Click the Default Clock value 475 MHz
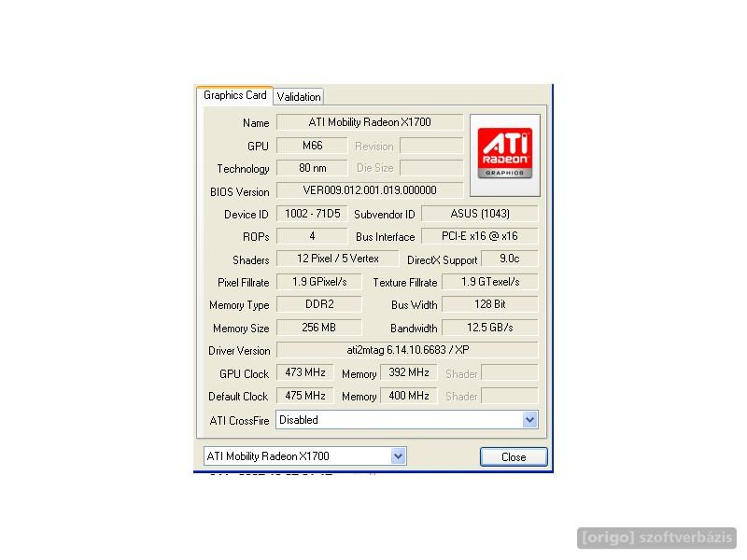The width and height of the screenshot is (747, 560). tap(305, 396)
